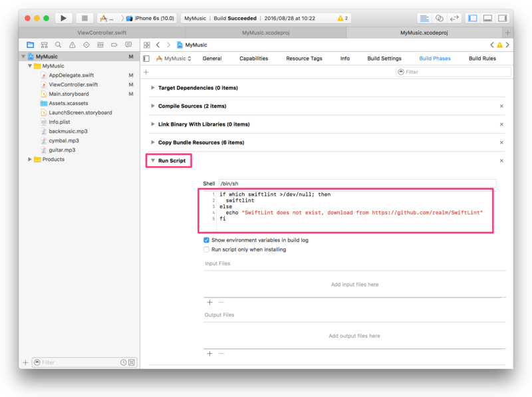Uncheck Show environment variables in build log
This screenshot has width=532, height=397.
(x=206, y=240)
